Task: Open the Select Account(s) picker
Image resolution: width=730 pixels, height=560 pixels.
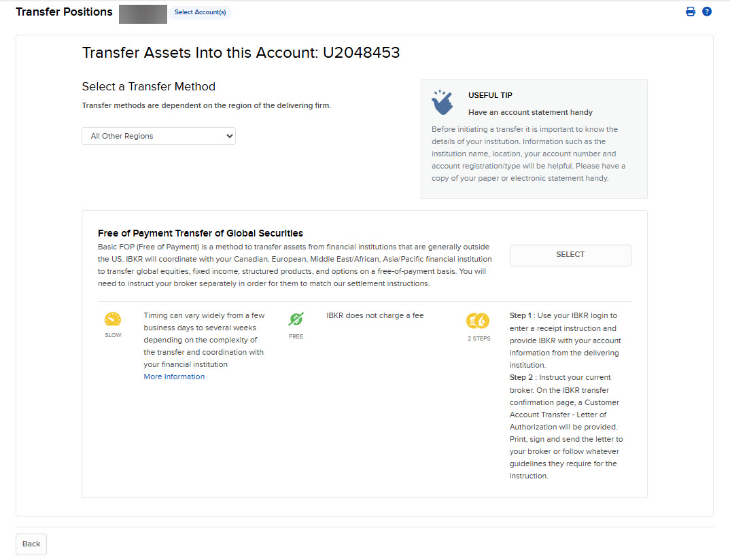Action: 200,12
